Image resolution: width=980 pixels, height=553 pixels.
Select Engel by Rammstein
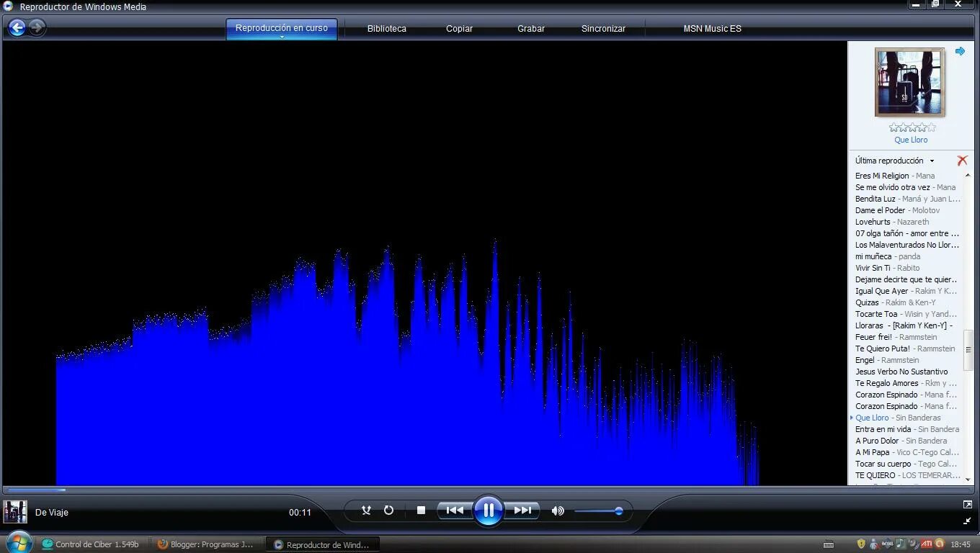(908, 360)
